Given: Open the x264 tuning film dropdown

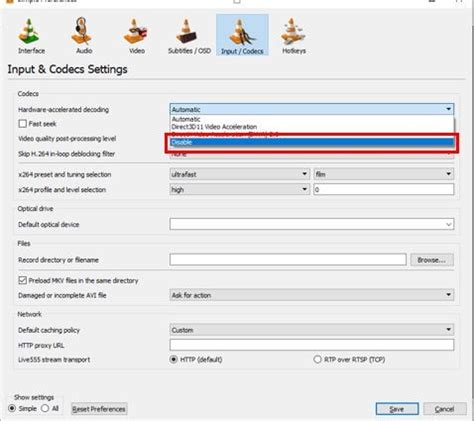Looking at the screenshot, I should [x=384, y=174].
